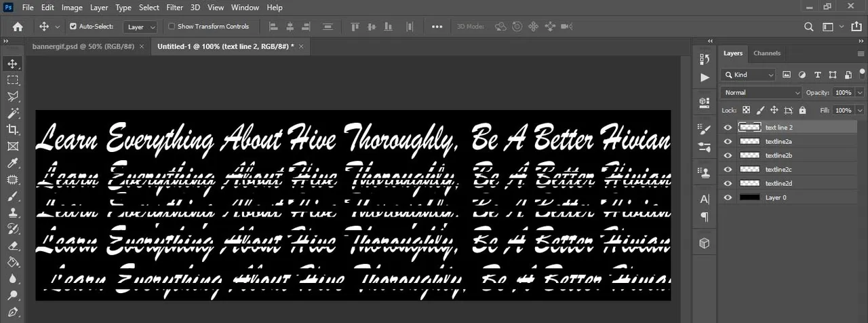Click the Align vertical centers icon

(x=371, y=26)
